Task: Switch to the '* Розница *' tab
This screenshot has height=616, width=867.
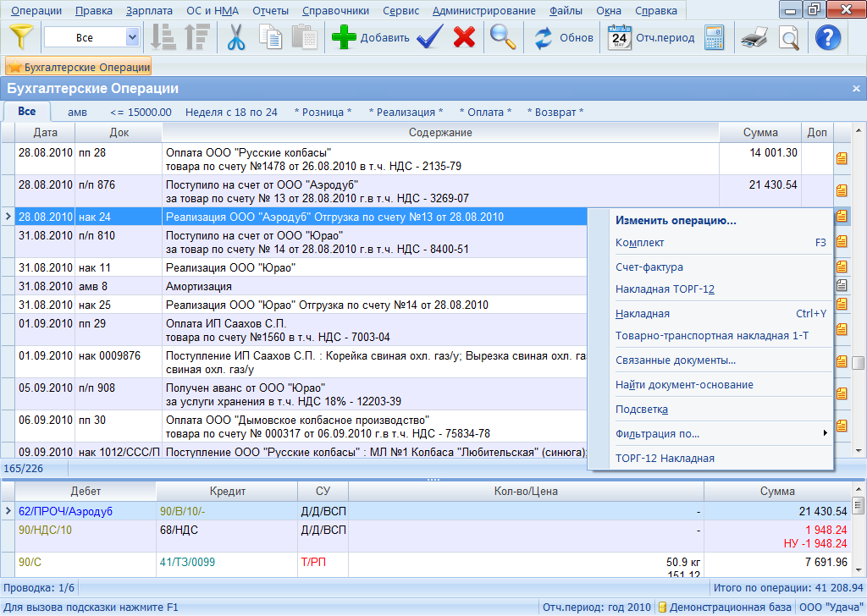Action: [323, 112]
